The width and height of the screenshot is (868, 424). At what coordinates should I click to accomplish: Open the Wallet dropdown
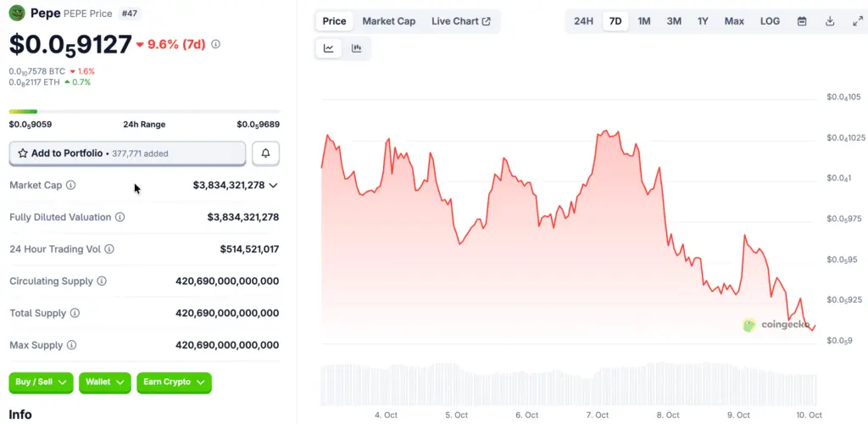pos(105,382)
